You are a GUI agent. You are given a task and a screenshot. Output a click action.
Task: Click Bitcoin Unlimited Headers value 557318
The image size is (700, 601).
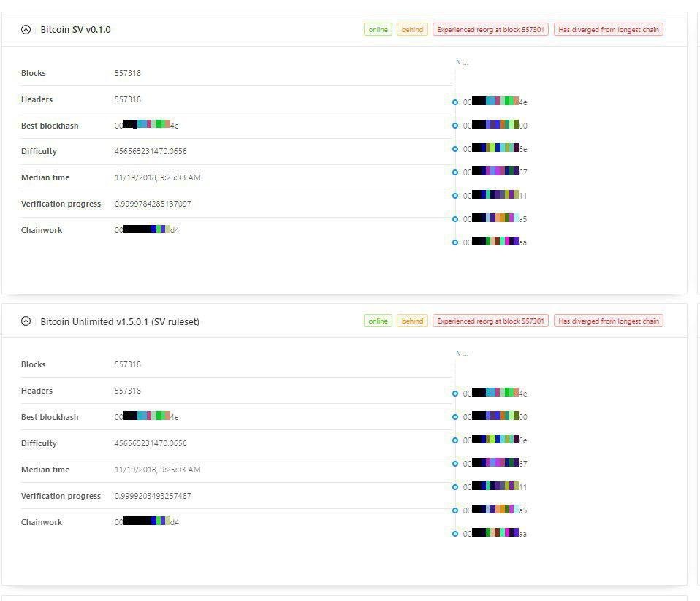click(x=128, y=391)
